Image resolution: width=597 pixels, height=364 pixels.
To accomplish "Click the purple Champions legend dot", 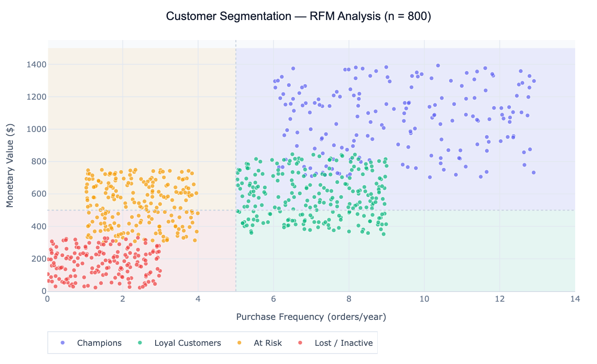I will click(x=62, y=343).
